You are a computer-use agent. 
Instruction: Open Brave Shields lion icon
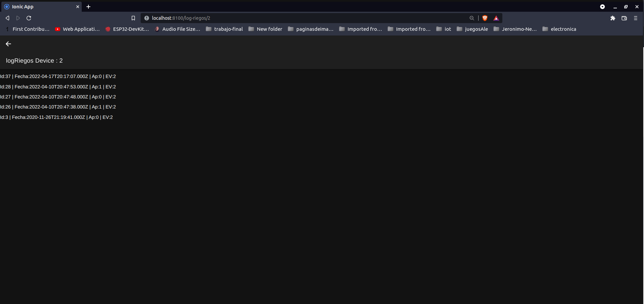485,18
